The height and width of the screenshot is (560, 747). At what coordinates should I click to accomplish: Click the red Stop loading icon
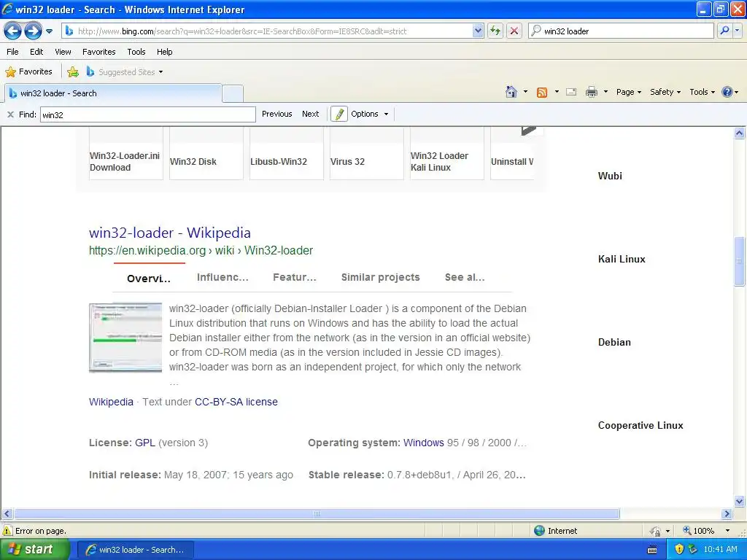coord(514,31)
